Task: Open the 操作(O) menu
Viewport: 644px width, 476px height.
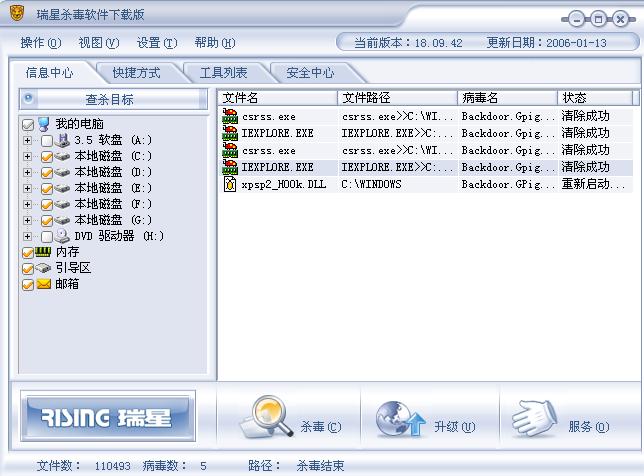Action: pyautogui.click(x=41, y=43)
